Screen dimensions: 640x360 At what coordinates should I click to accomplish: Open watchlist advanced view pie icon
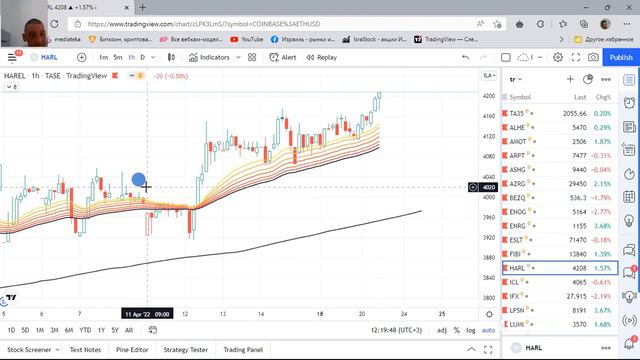(x=588, y=79)
